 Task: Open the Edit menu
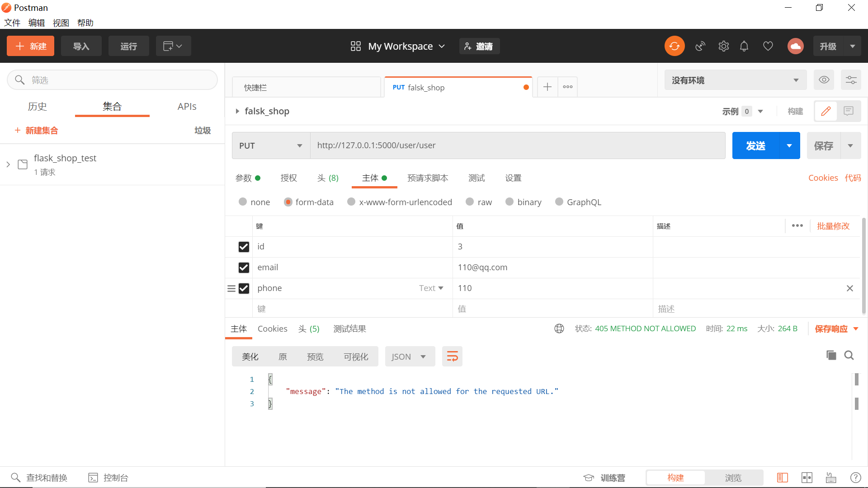37,23
